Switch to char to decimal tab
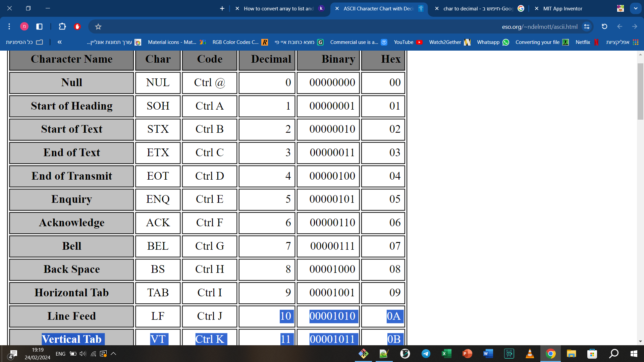 pos(478,9)
